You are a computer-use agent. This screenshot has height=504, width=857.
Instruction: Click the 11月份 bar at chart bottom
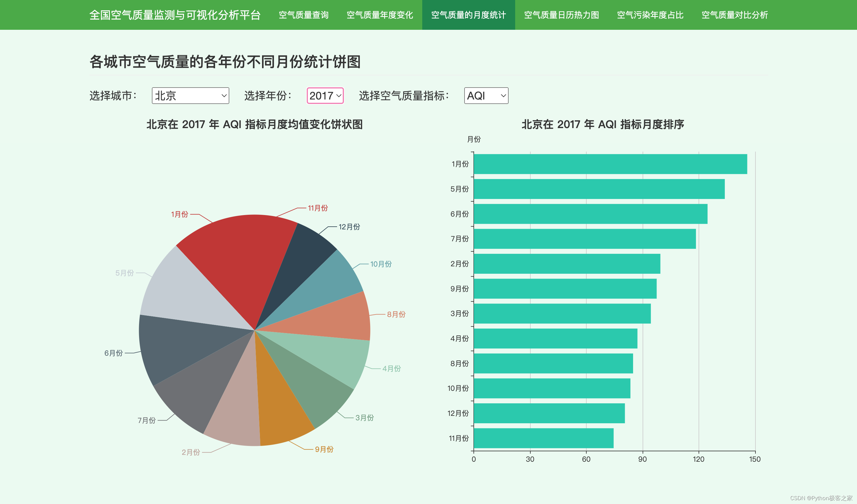coord(543,438)
